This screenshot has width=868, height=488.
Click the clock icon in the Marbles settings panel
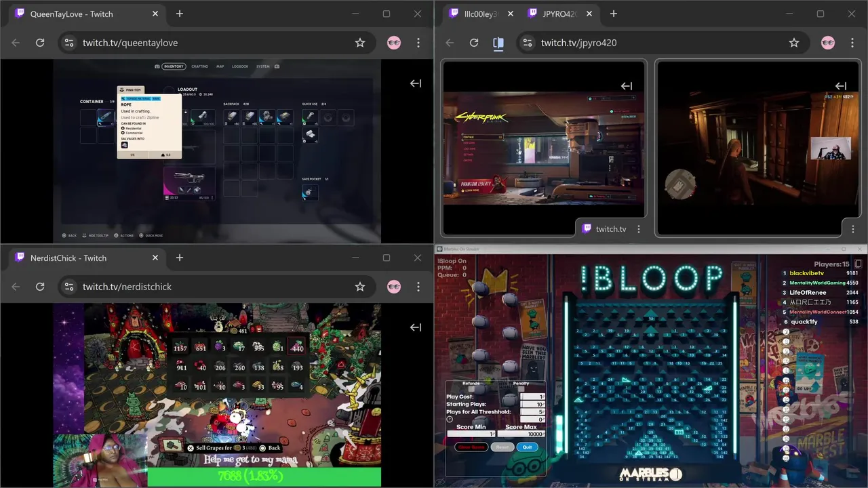(450, 419)
